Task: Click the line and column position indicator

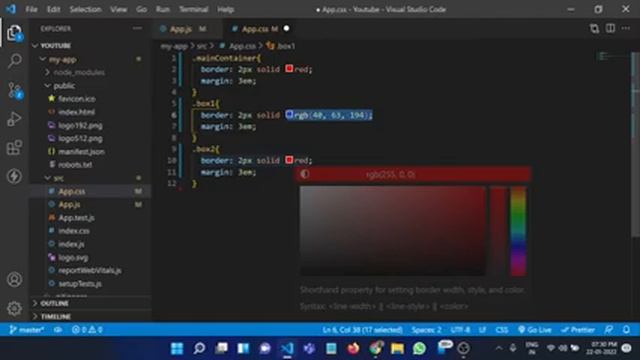Action: click(x=362, y=329)
